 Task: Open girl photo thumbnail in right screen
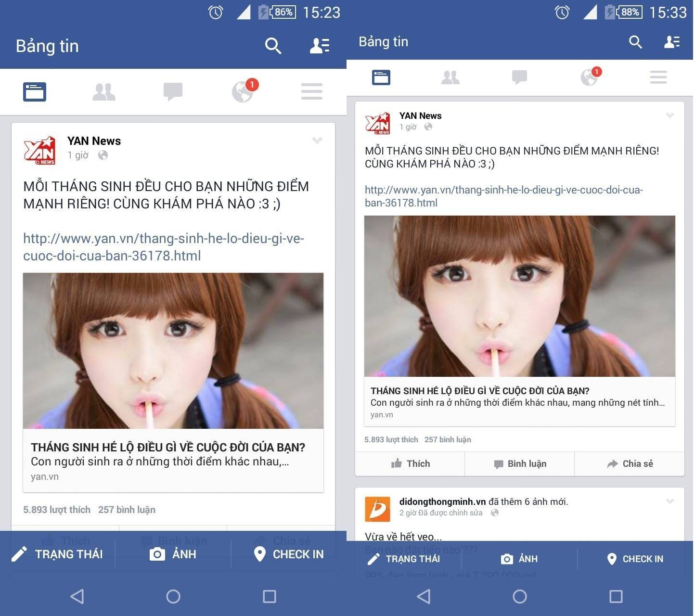point(520,296)
